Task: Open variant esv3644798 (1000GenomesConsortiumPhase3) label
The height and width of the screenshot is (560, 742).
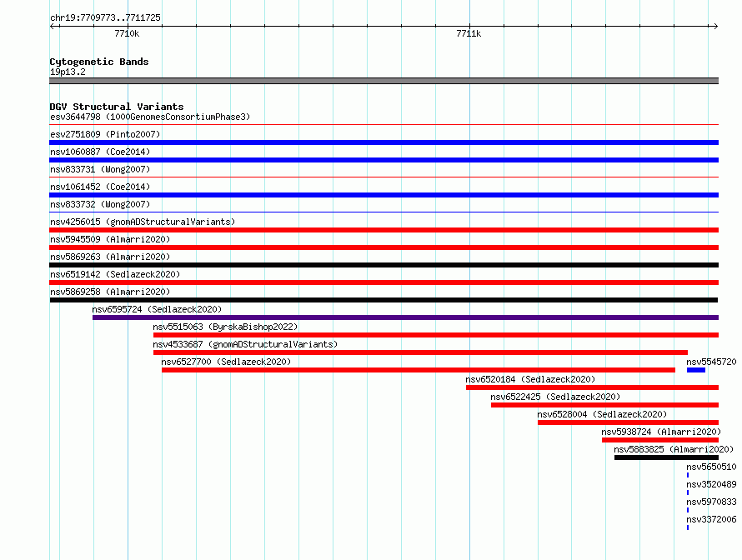Action: tap(150, 117)
